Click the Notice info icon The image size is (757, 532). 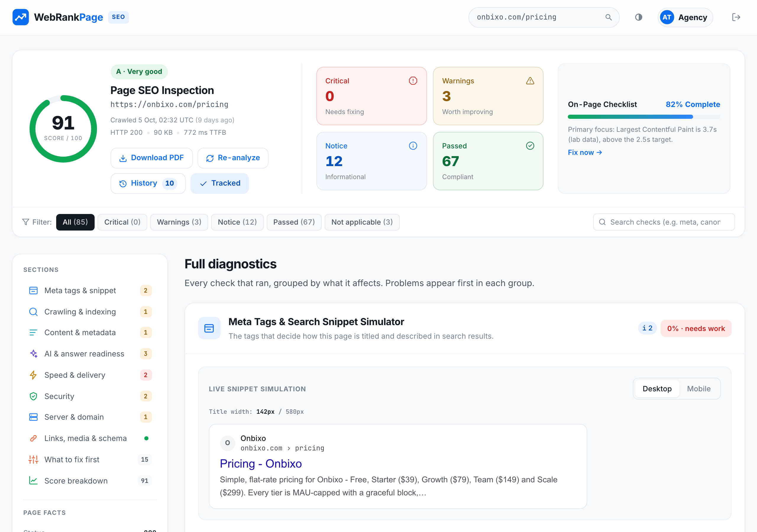pyautogui.click(x=413, y=146)
